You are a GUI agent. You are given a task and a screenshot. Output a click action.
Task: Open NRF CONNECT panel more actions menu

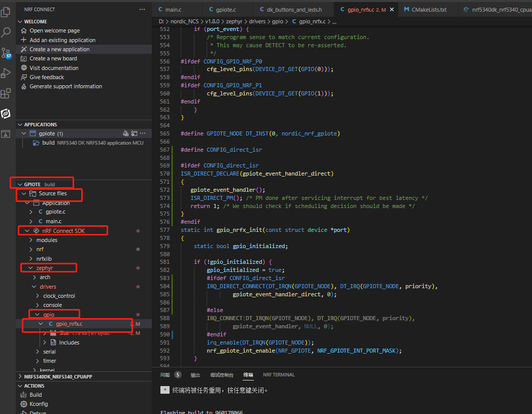click(142, 10)
